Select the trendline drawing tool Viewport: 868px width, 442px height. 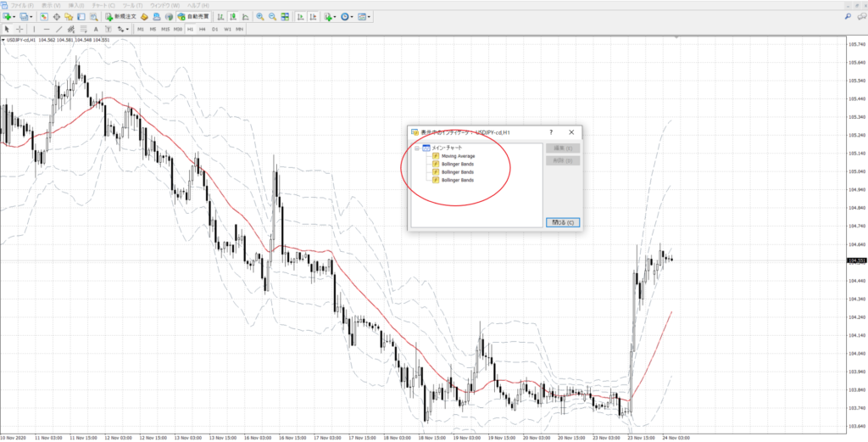tap(58, 29)
